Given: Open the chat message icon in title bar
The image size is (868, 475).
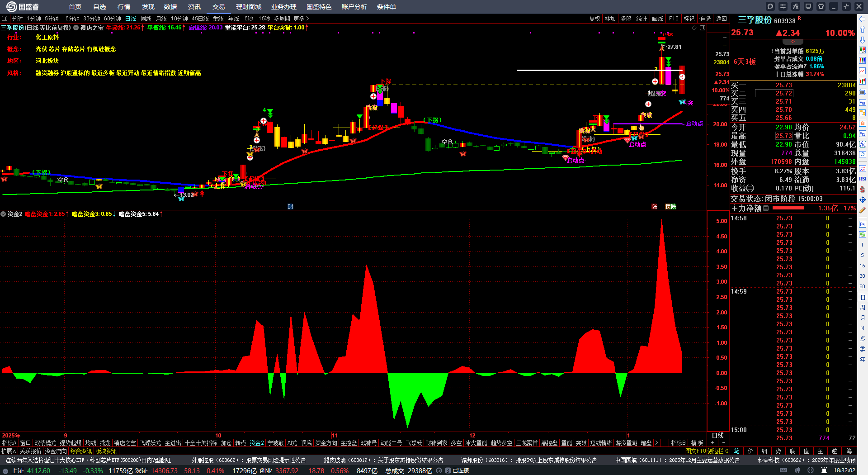Looking at the screenshot, I should click(x=770, y=6).
